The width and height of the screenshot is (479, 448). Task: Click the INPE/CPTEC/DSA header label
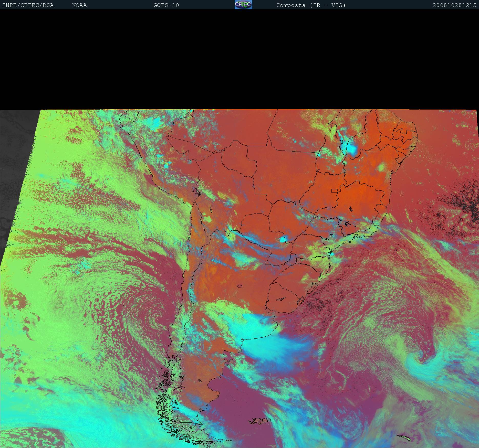coord(28,5)
